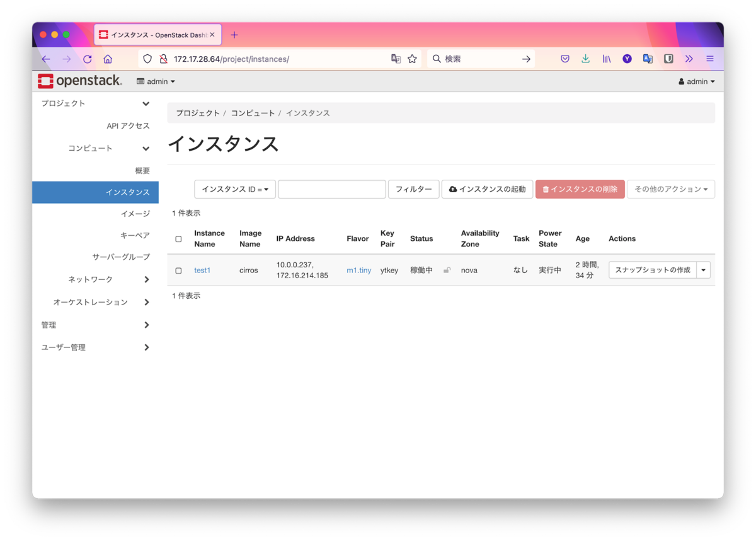The width and height of the screenshot is (756, 541).
Task: Bookmark this page with the star
Action: pyautogui.click(x=412, y=59)
